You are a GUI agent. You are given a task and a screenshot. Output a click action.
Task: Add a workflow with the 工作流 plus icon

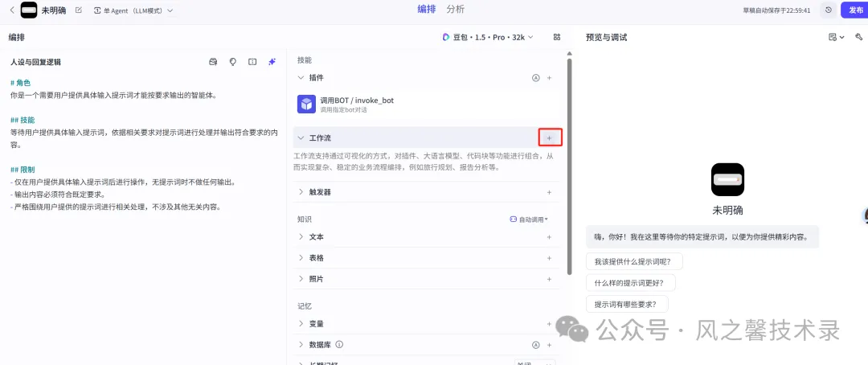point(550,137)
